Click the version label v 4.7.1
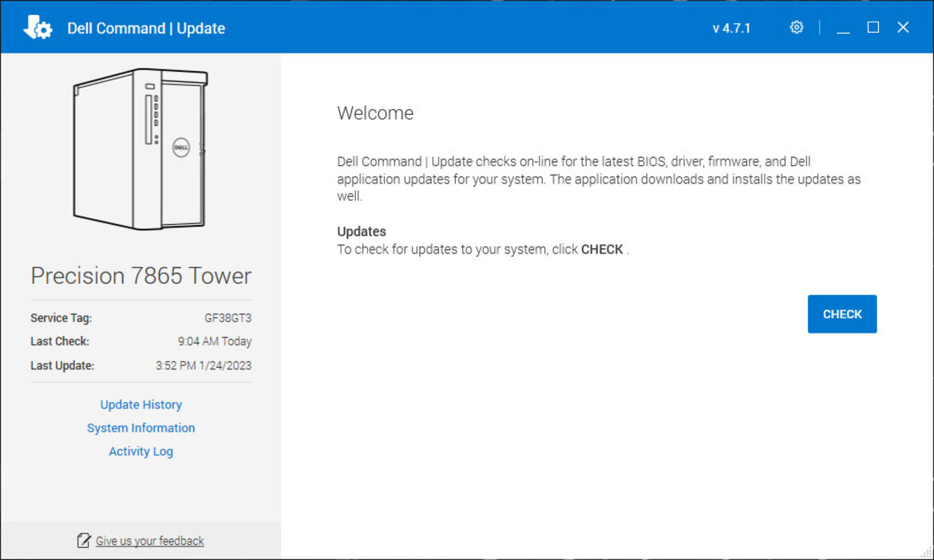 pyautogui.click(x=731, y=28)
